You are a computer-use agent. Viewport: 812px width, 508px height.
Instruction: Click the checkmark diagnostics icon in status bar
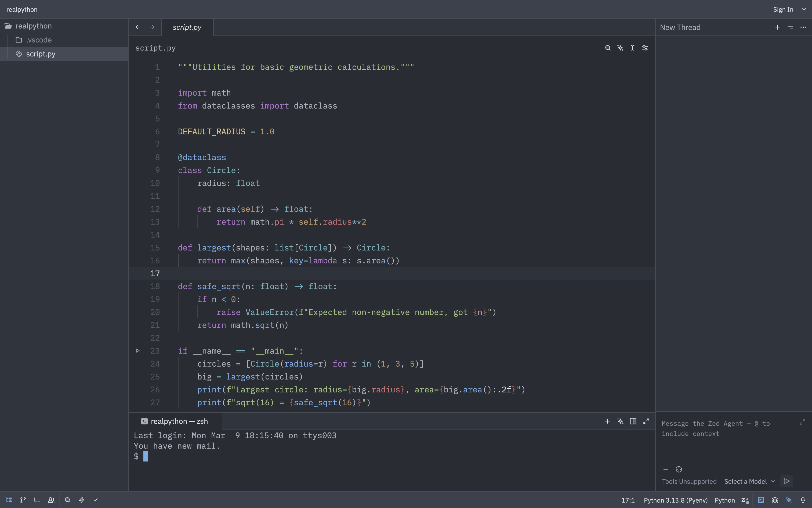[x=96, y=500]
